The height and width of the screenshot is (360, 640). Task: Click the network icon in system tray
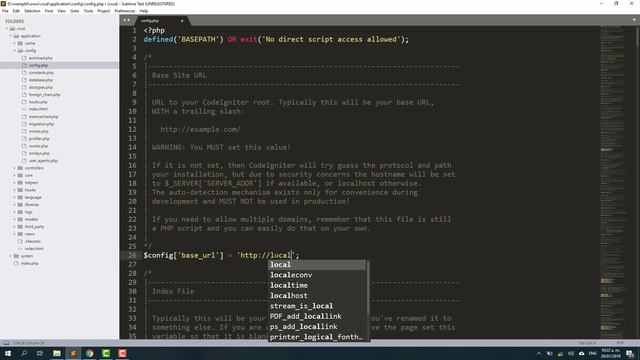click(x=560, y=353)
